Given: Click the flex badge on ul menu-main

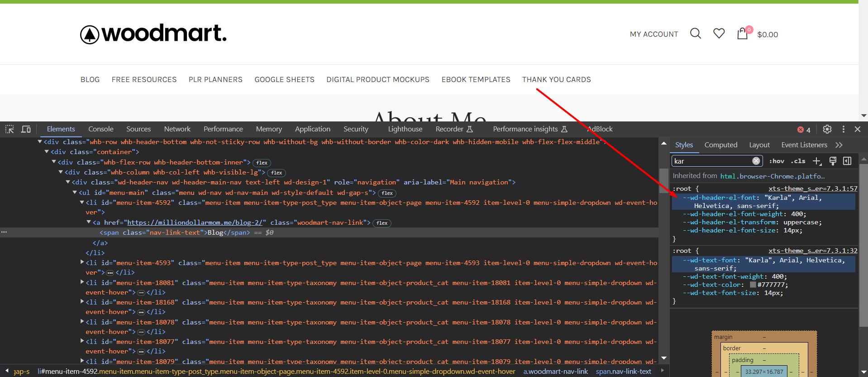Looking at the screenshot, I should tap(387, 193).
